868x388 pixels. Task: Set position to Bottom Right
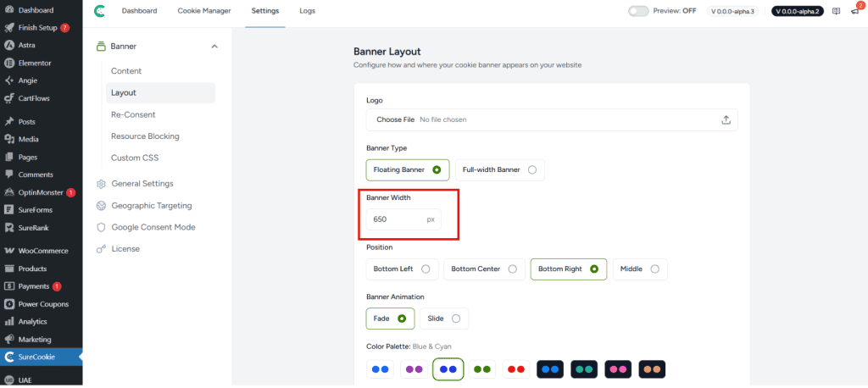569,269
